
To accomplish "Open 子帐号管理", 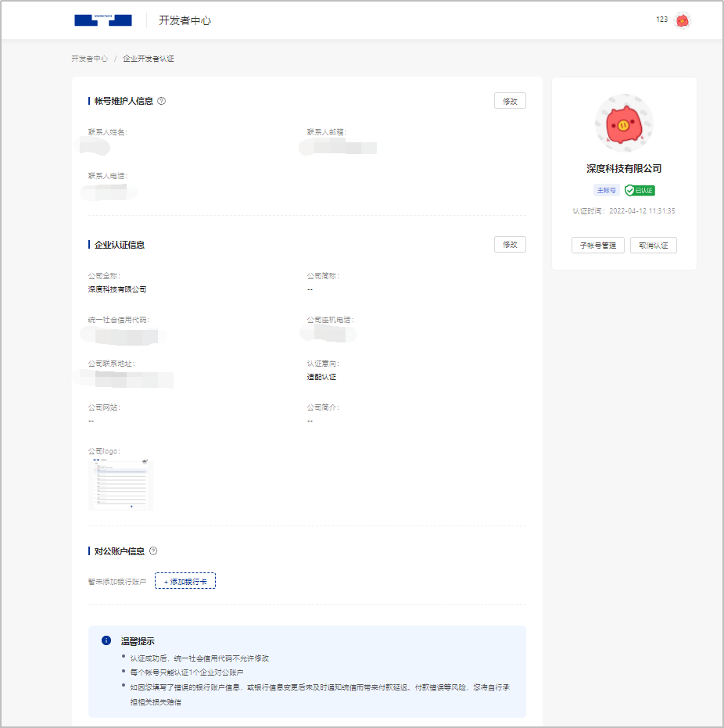I will [598, 246].
